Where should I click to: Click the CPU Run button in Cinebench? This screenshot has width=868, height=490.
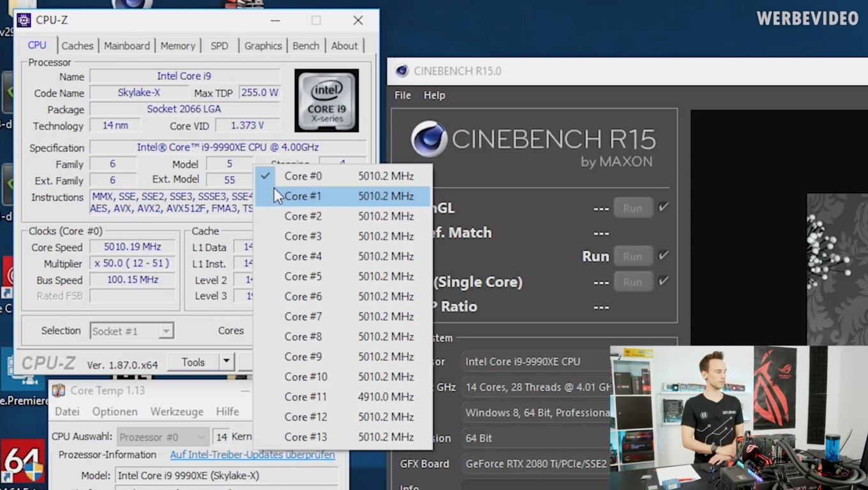click(x=632, y=256)
